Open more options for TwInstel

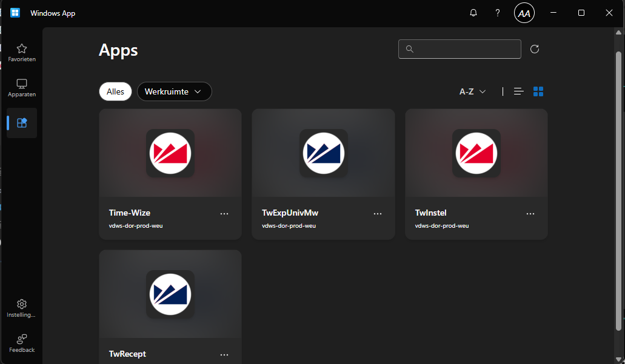pyautogui.click(x=530, y=214)
